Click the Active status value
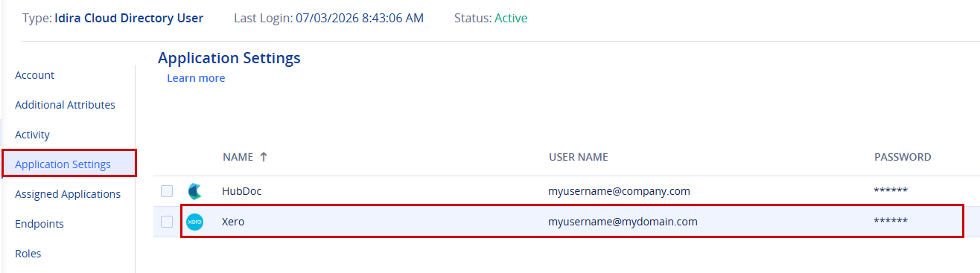The image size is (980, 273). coord(511,18)
